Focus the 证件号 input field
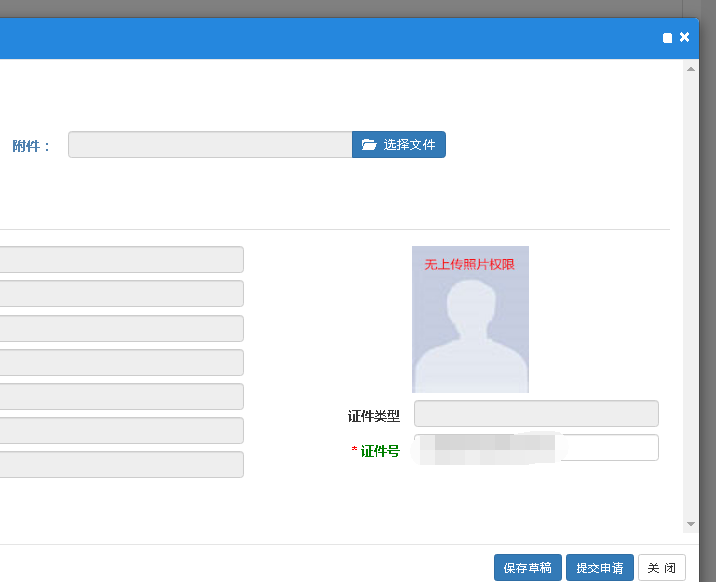716x582 pixels. pyautogui.click(x=610, y=448)
